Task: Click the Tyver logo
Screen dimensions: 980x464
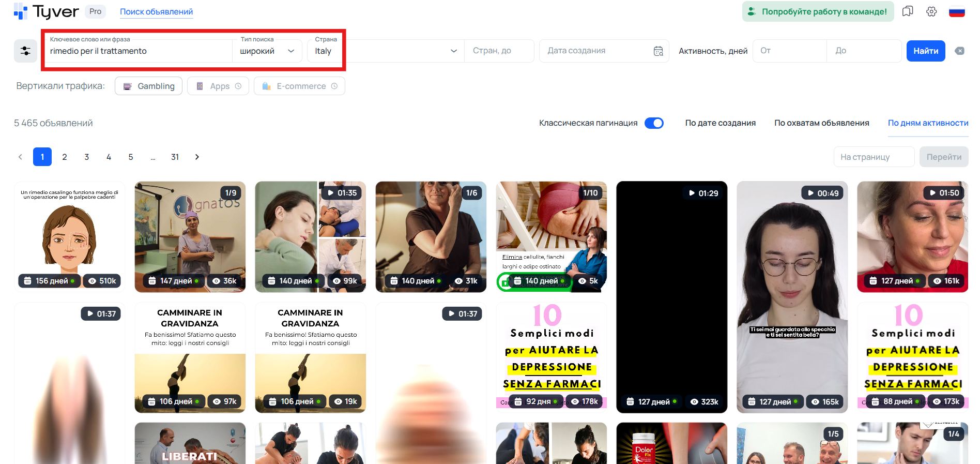Action: coord(46,11)
